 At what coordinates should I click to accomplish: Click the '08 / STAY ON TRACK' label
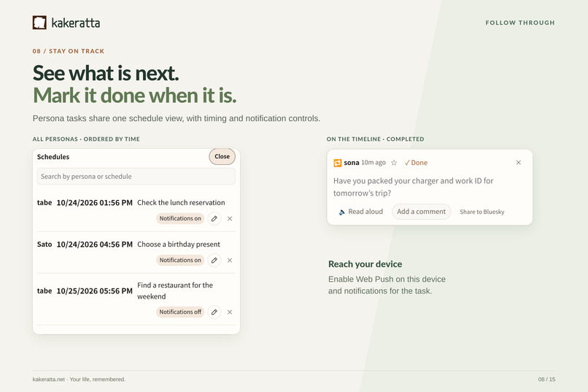(69, 51)
